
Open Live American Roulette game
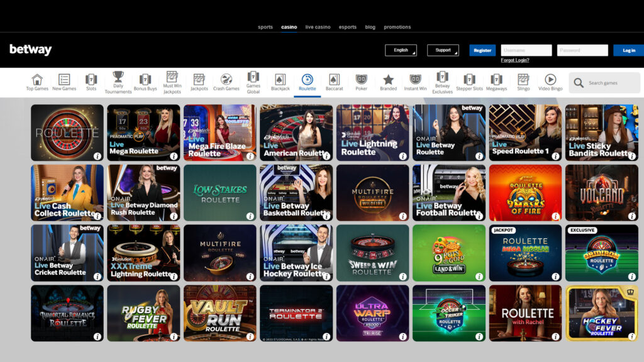click(x=296, y=133)
